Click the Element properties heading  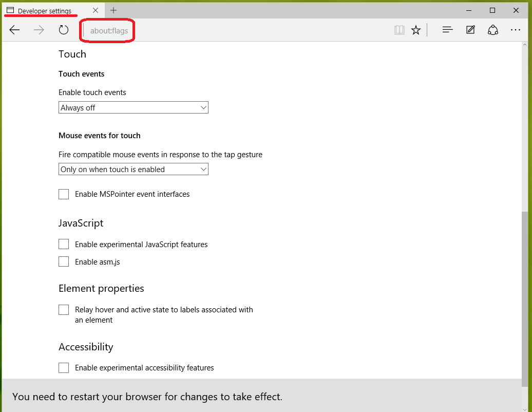[x=101, y=289]
